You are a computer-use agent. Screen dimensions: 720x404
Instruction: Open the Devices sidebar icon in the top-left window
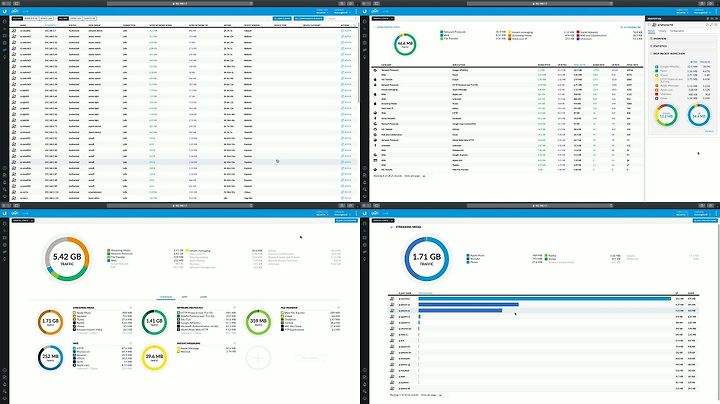tap(5, 43)
